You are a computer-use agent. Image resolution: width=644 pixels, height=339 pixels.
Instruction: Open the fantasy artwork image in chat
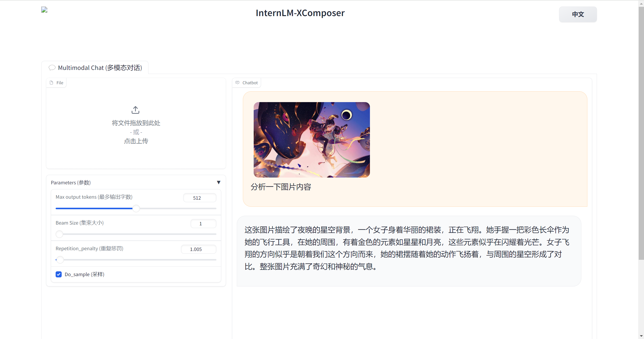pyautogui.click(x=312, y=140)
